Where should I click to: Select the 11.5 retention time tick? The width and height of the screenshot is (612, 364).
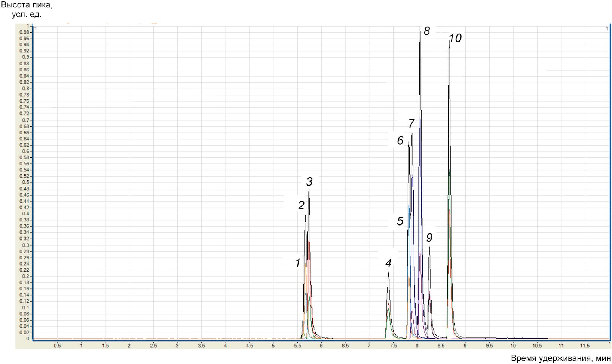[x=585, y=346]
